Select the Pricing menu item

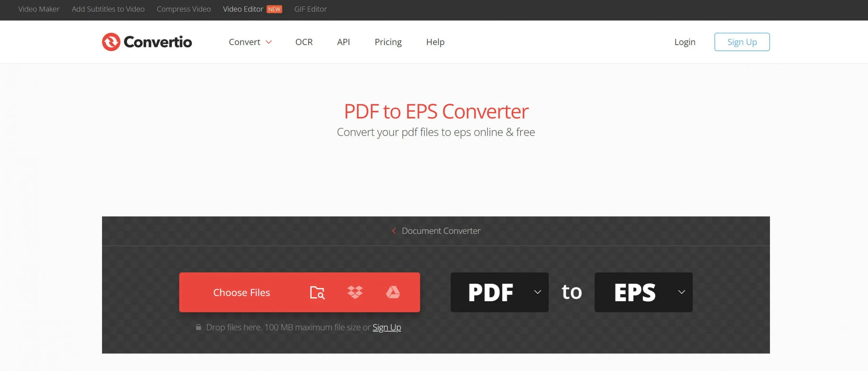(388, 41)
